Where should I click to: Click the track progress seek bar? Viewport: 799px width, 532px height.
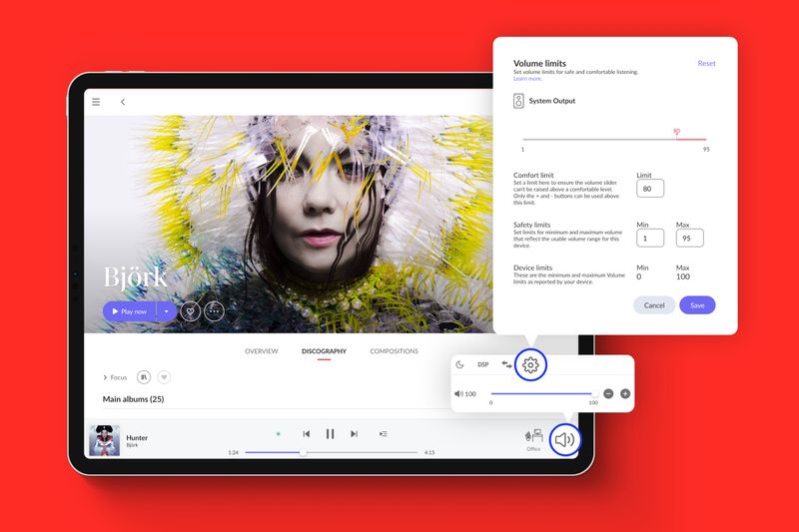click(x=332, y=452)
